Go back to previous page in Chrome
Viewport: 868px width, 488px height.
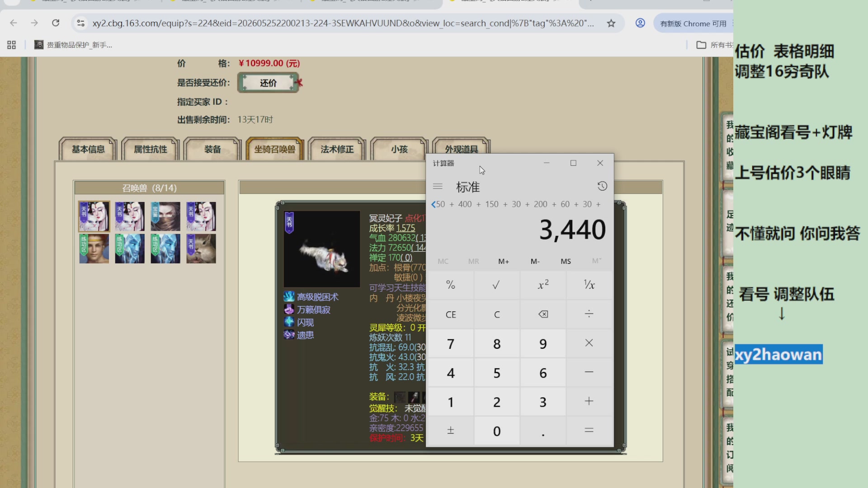[x=14, y=23]
